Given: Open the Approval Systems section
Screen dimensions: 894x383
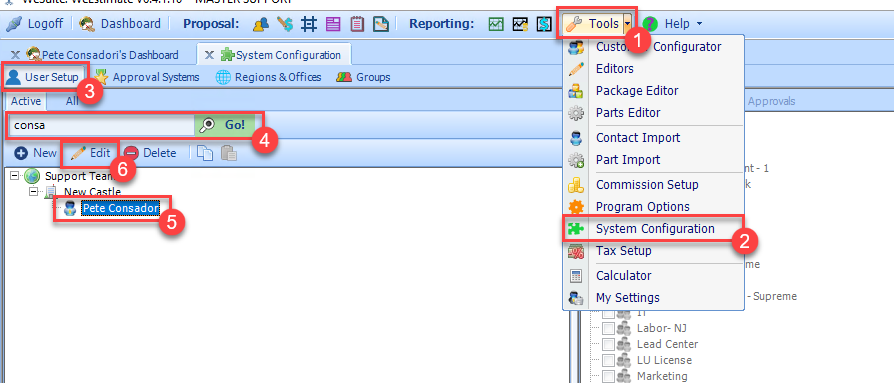Looking at the screenshot, I should [147, 77].
